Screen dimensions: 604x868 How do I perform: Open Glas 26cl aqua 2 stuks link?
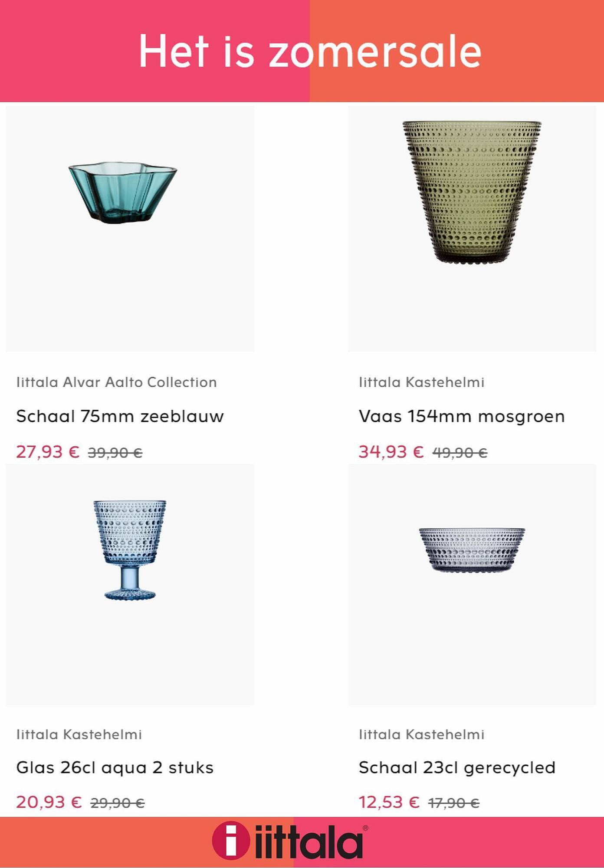(115, 768)
